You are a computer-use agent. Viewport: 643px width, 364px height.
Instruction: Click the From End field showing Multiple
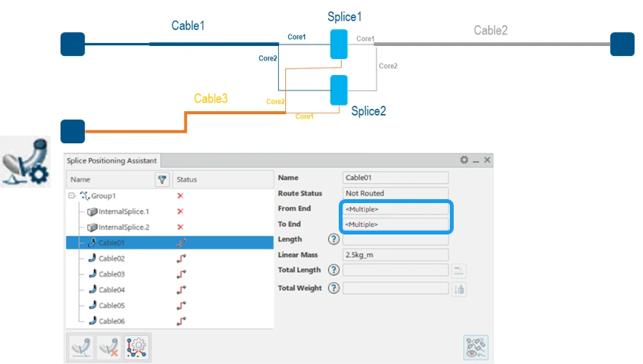395,209
